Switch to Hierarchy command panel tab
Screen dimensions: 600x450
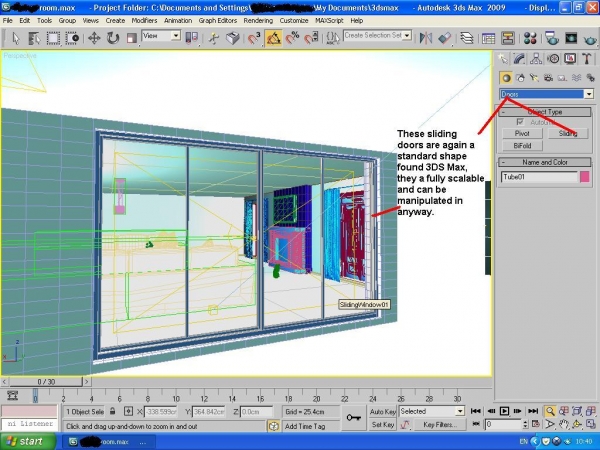(x=536, y=59)
